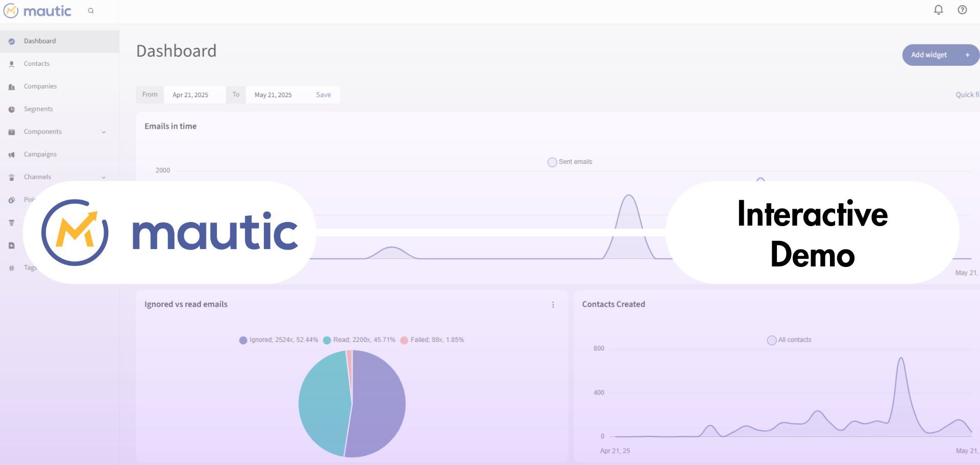
Task: Open notifications via the bell icon
Action: pos(938,10)
